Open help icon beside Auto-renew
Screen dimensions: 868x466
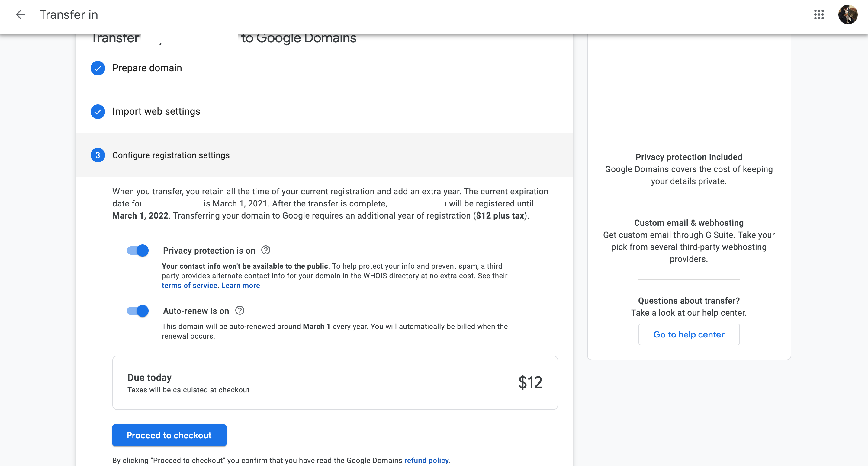tap(240, 311)
